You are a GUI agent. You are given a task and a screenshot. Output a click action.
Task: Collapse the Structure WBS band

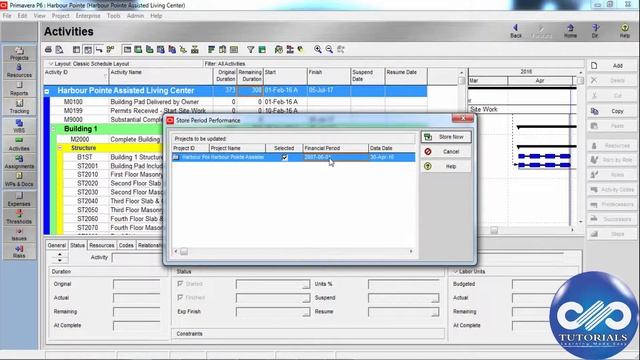click(60, 148)
